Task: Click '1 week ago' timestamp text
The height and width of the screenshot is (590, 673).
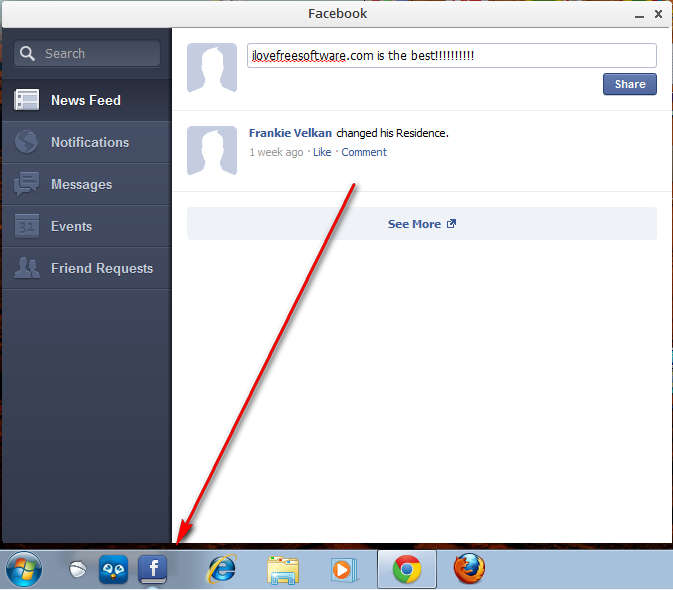Action: 276,152
